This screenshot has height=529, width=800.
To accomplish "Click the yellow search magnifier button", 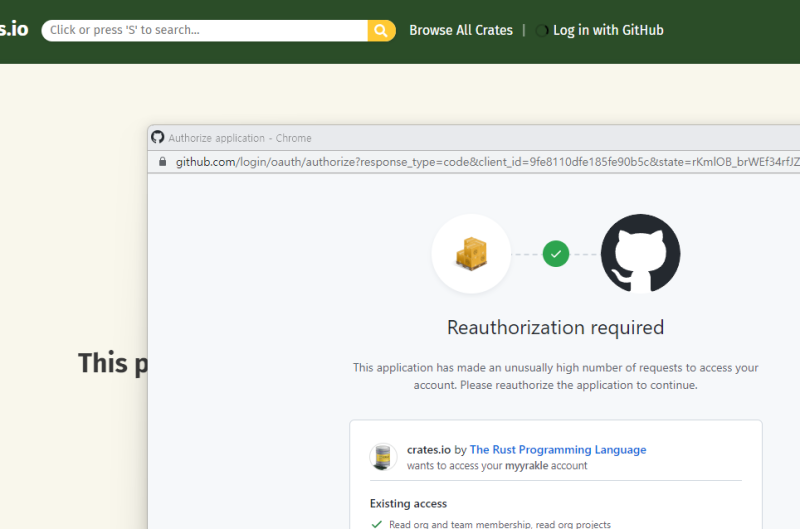I will tap(381, 30).
